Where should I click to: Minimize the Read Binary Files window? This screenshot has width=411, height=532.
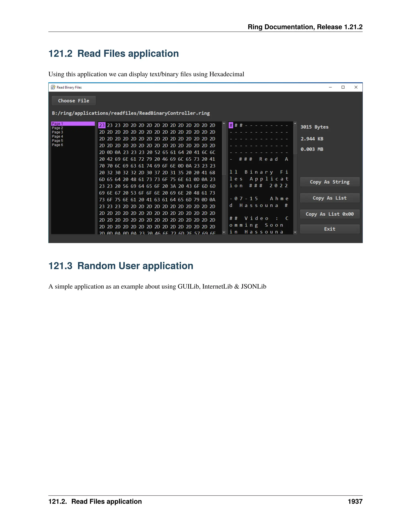point(330,87)
